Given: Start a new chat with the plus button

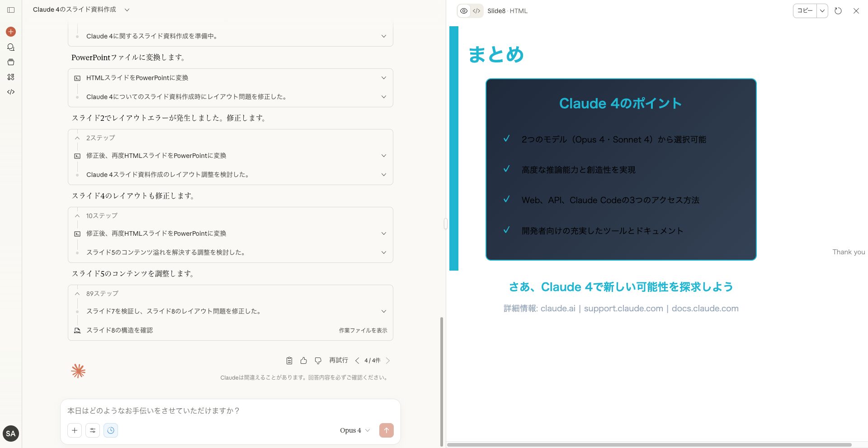Looking at the screenshot, I should [x=10, y=31].
